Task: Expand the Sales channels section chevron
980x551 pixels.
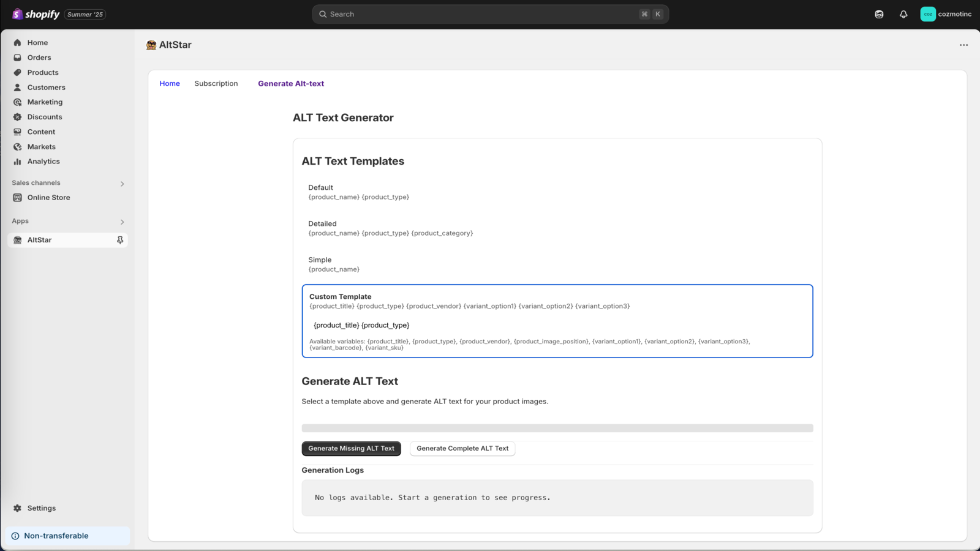Action: coord(122,184)
